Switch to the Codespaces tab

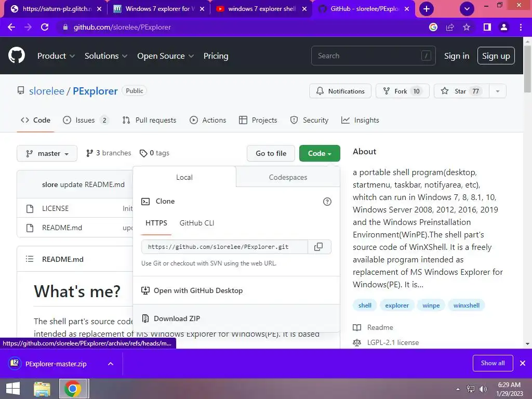point(288,177)
